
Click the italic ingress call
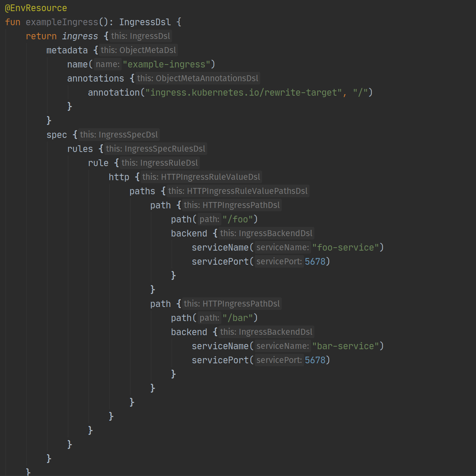80,36
